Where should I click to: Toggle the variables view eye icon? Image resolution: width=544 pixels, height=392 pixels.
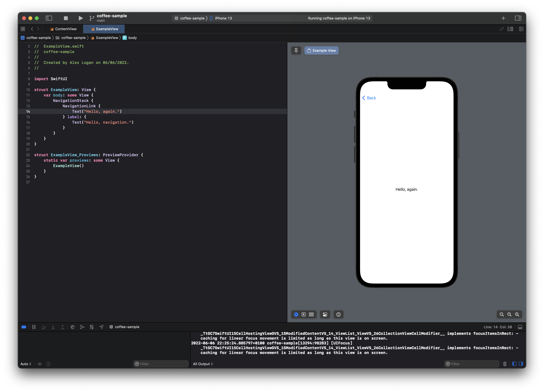(40, 364)
